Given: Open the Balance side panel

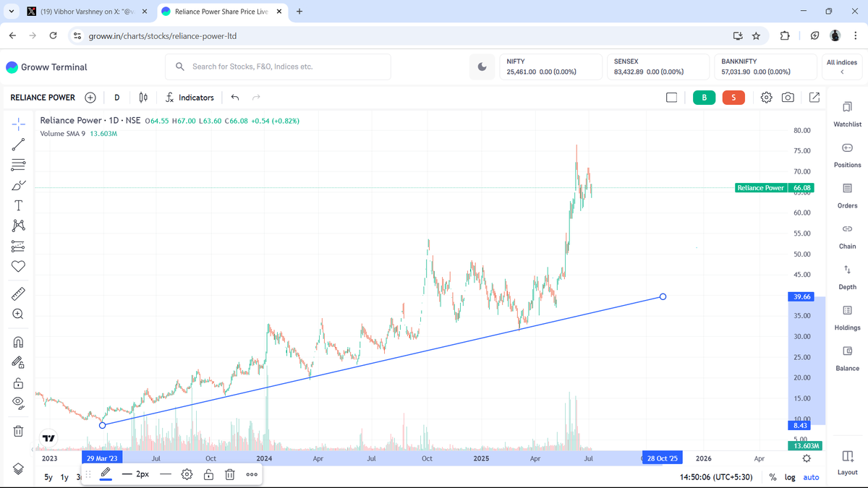Looking at the screenshot, I should (x=848, y=358).
